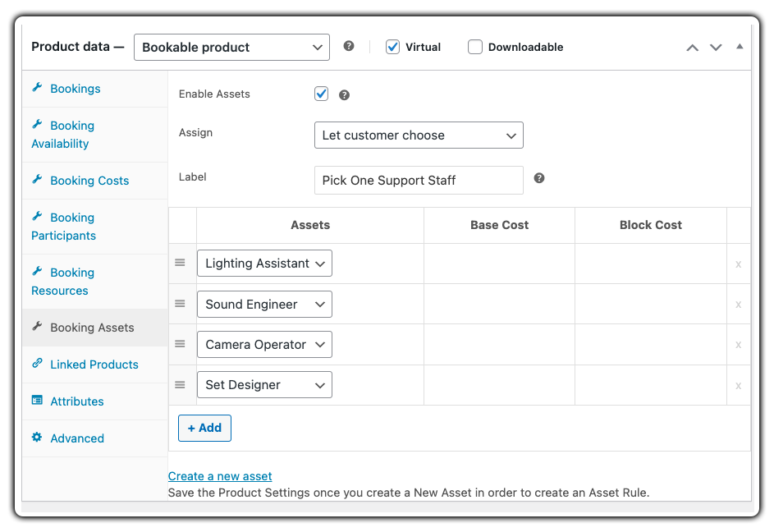Click the link icon beside Linked Products
Viewport: 774px width, 532px height.
[x=37, y=363]
